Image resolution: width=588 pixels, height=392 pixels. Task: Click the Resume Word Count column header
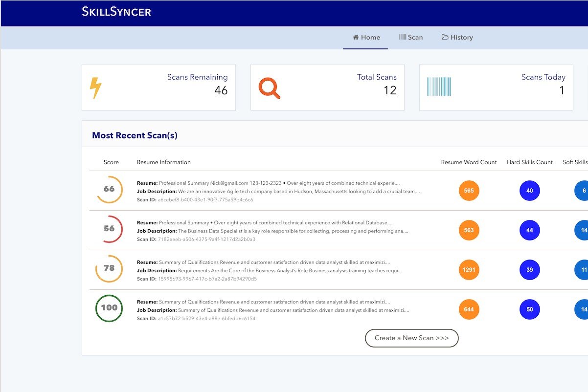click(469, 162)
